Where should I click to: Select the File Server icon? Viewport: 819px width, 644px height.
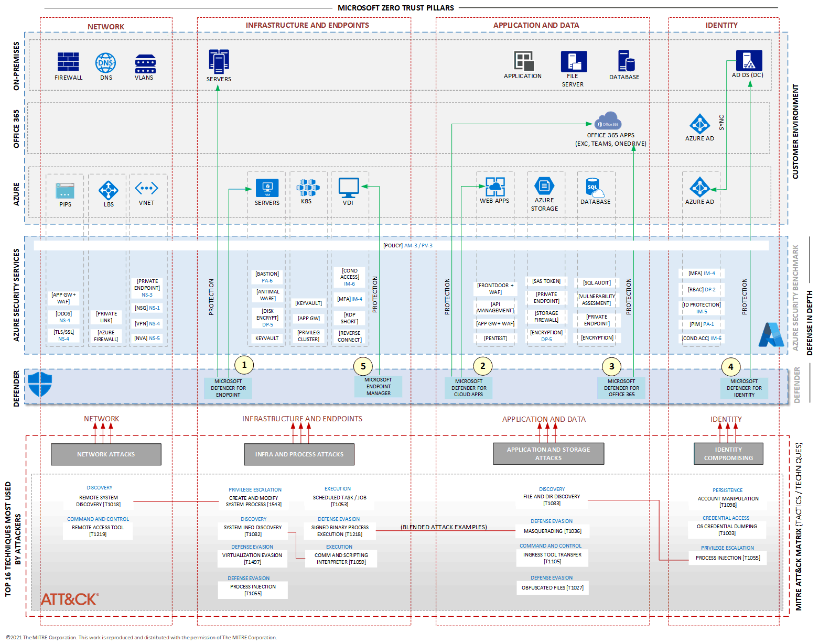coord(574,61)
